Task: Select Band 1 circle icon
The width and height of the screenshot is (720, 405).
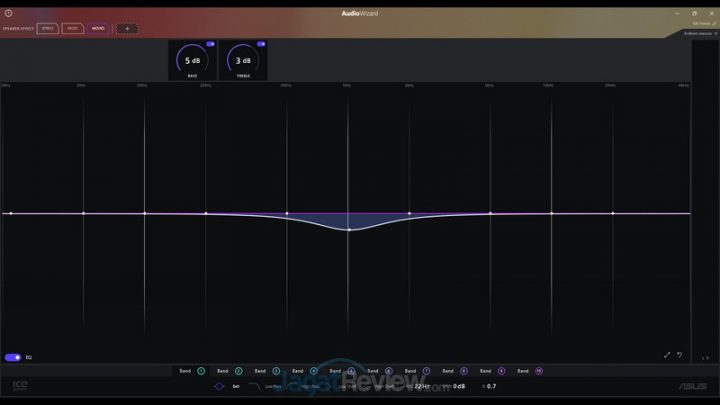Action: click(x=201, y=371)
